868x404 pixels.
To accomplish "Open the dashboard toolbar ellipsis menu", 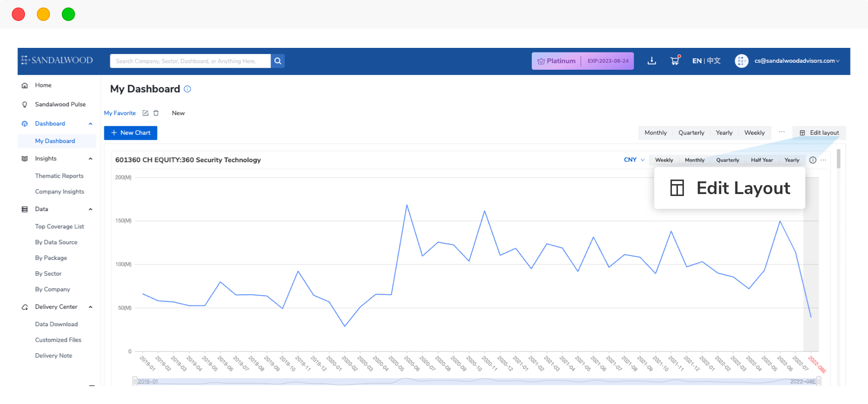I will (782, 132).
